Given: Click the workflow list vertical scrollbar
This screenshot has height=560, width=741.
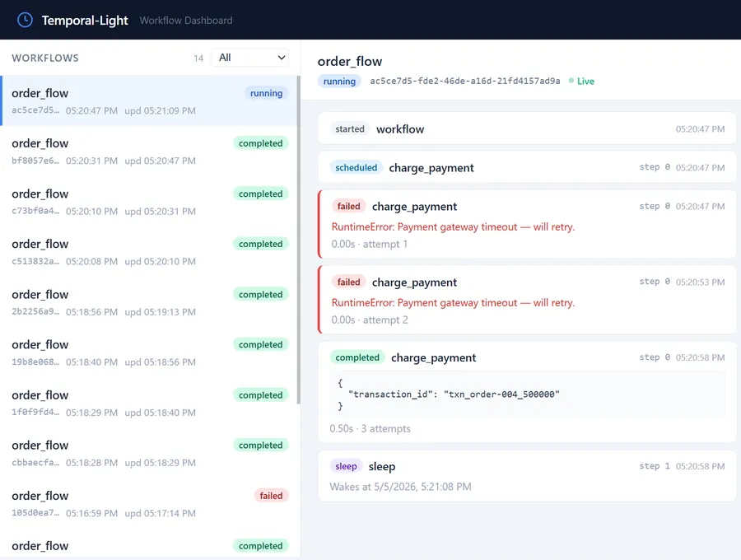Looking at the screenshot, I should 299,240.
